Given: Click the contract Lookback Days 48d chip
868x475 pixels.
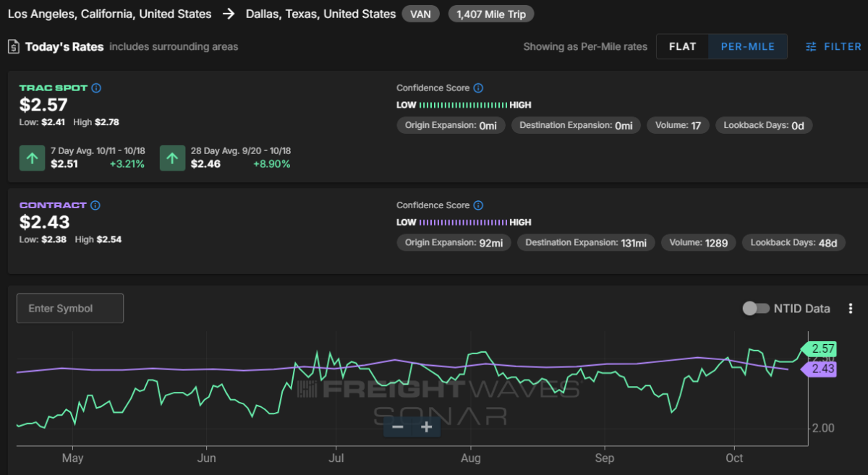Looking at the screenshot, I should point(793,243).
